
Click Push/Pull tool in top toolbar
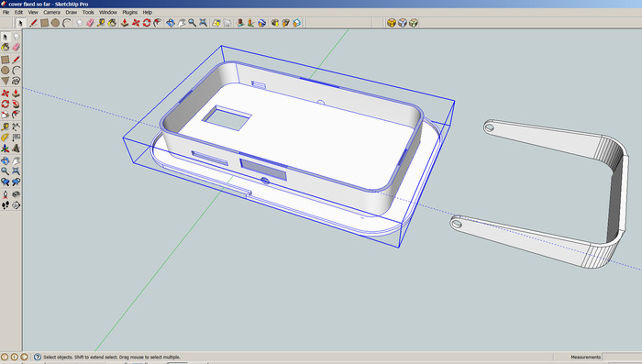(125, 23)
